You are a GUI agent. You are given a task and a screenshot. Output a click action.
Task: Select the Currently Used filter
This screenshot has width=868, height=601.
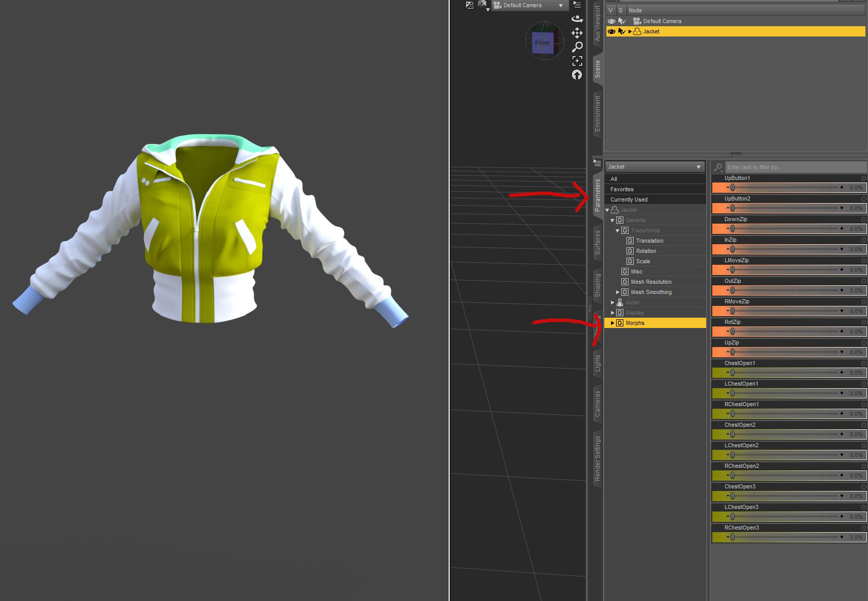tap(629, 199)
